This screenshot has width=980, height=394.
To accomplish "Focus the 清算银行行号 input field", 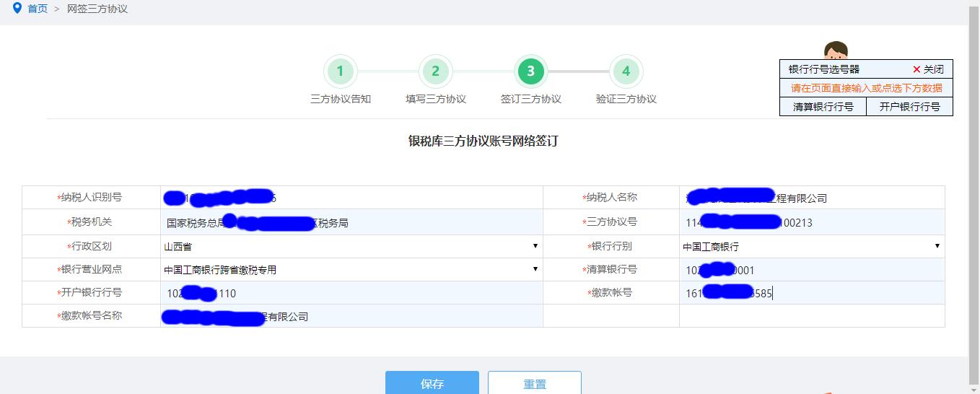I will pyautogui.click(x=812, y=270).
